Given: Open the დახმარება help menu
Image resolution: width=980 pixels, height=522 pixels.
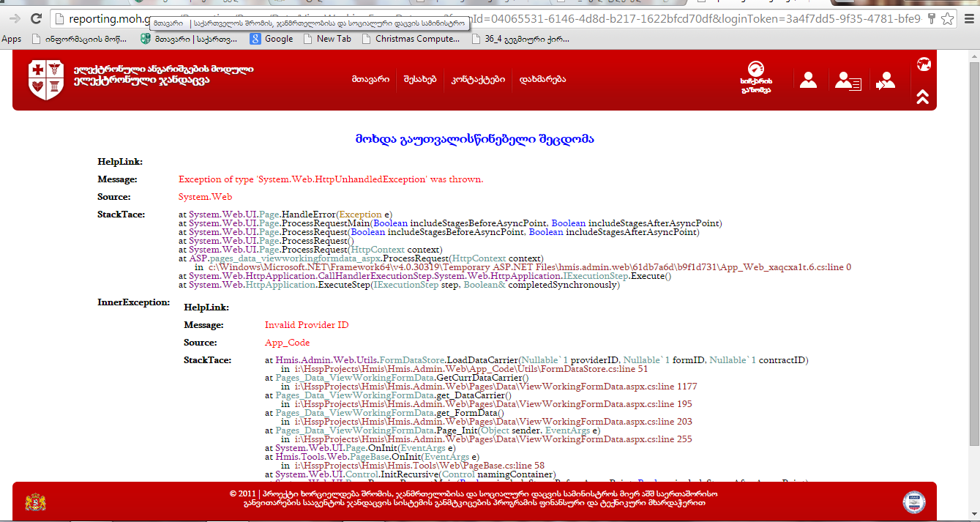Looking at the screenshot, I should click(542, 79).
